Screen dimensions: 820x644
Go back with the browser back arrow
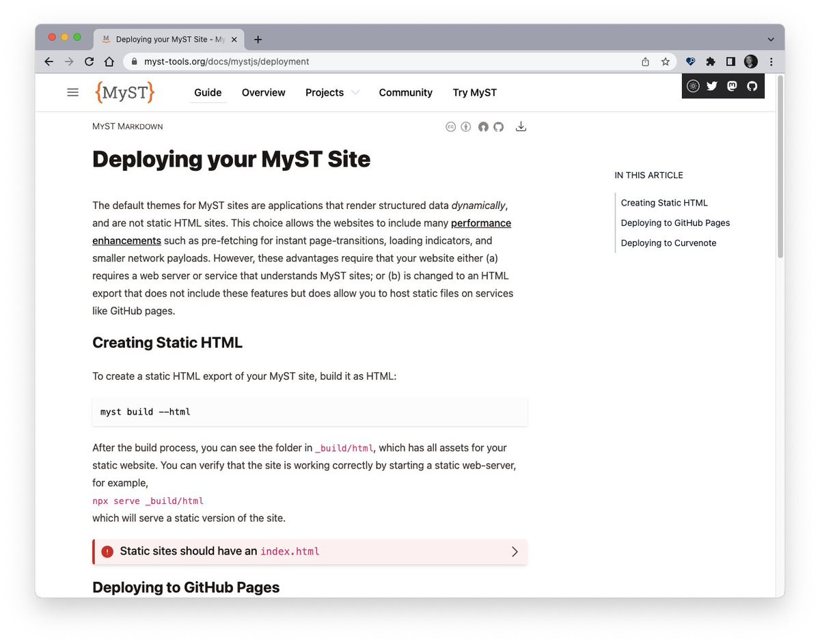49,61
